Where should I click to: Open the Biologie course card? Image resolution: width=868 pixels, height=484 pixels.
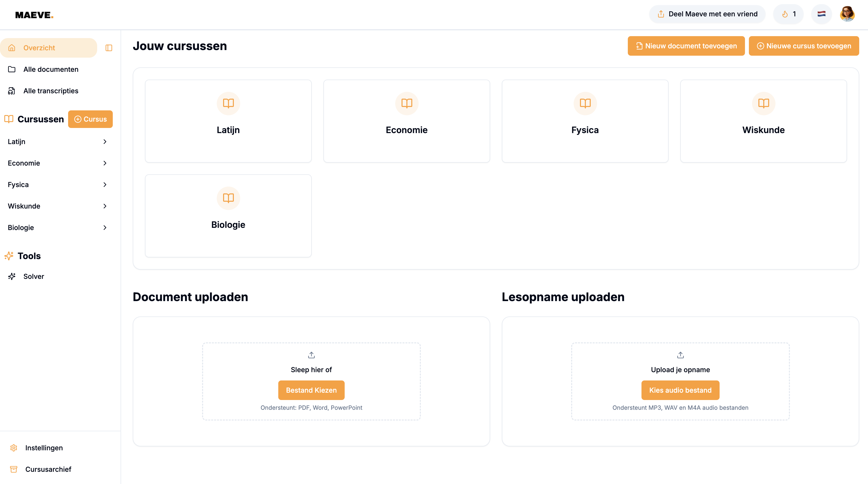(228, 216)
